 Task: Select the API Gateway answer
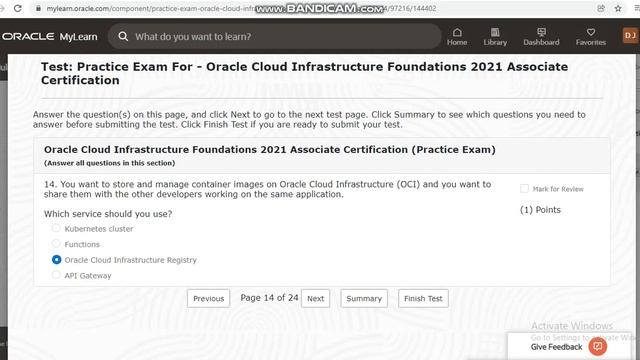coord(56,275)
